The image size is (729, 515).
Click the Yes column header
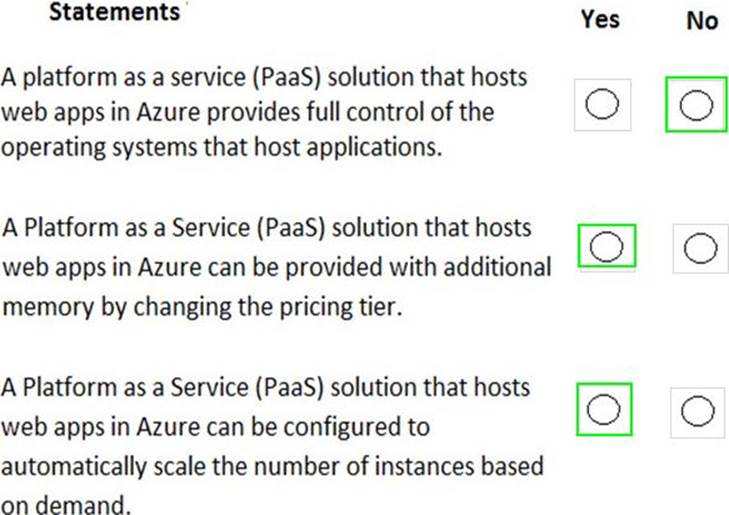[600, 19]
